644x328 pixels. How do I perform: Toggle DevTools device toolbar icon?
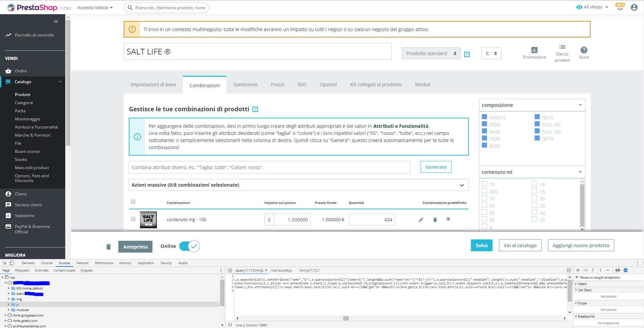(x=12, y=263)
